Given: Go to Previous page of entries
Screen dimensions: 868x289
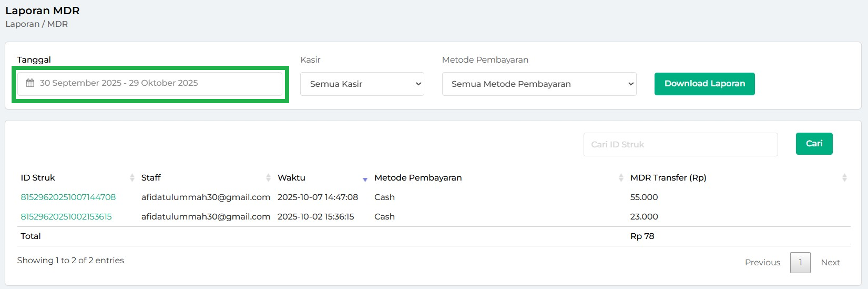Looking at the screenshot, I should (x=762, y=263).
